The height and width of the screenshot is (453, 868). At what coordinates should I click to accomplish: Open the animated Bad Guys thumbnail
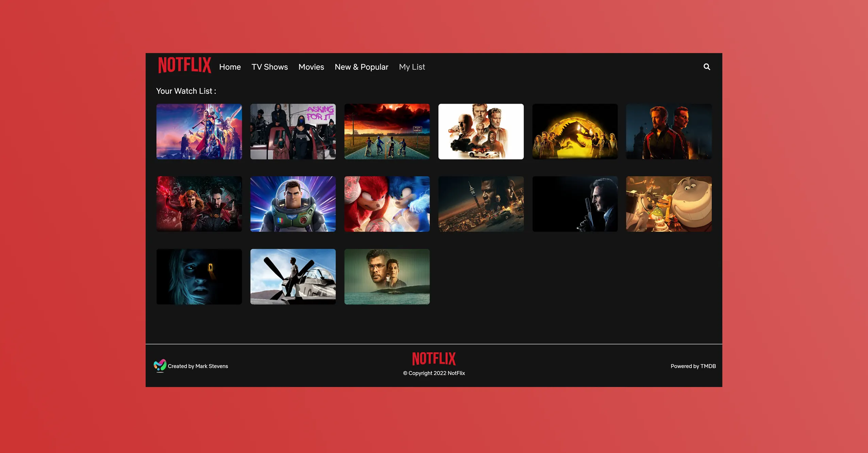tap(669, 204)
